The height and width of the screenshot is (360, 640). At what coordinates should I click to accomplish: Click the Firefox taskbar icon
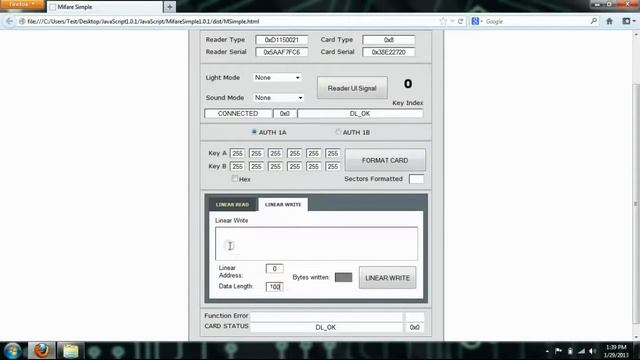point(41,351)
